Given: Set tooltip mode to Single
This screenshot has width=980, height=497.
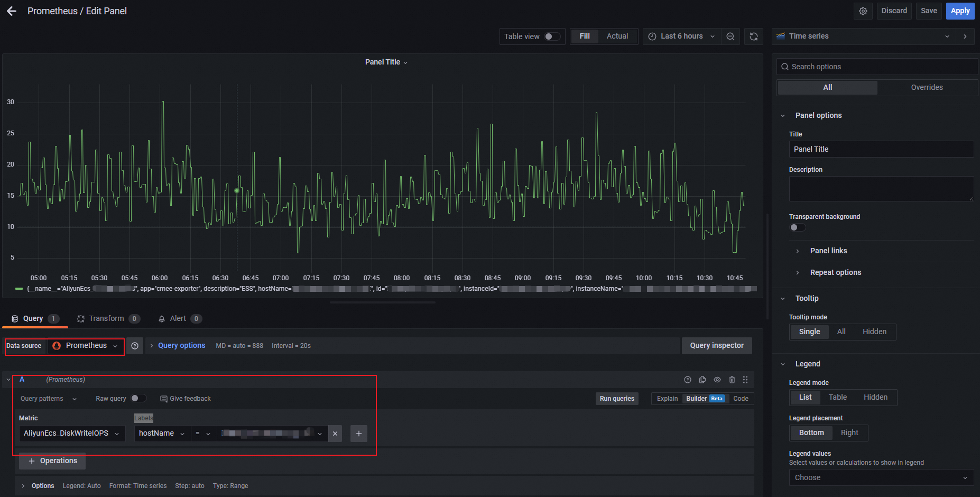Looking at the screenshot, I should coord(809,332).
